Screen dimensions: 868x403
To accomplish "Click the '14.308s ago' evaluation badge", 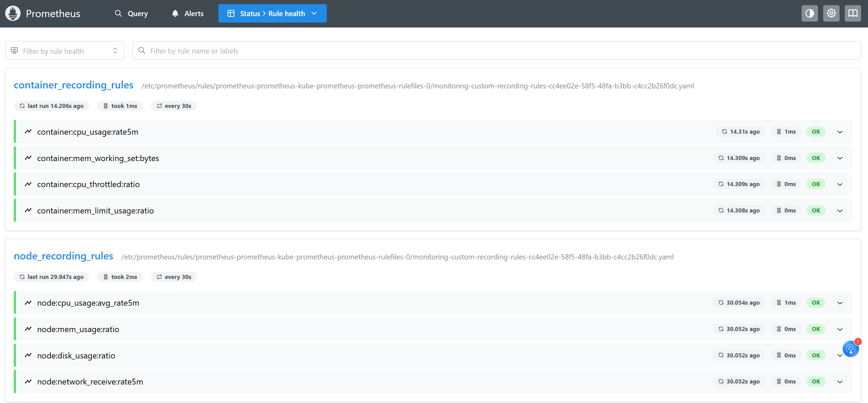I will click(739, 210).
